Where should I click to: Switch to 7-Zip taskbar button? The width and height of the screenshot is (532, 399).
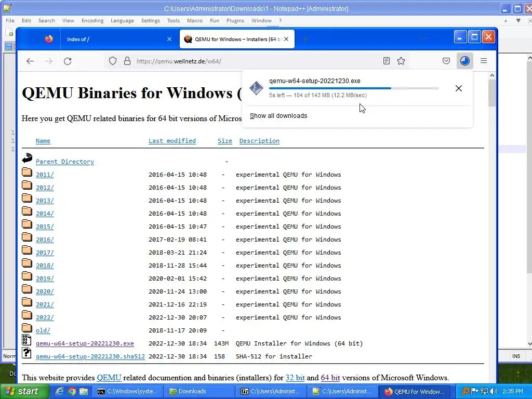click(270, 391)
